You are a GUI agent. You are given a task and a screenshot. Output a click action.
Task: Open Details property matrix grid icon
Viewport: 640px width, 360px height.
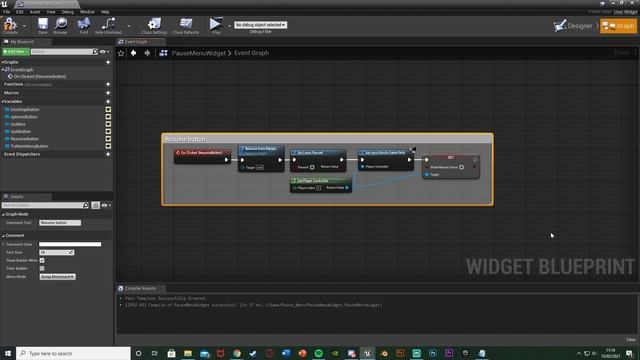pyautogui.click(x=96, y=205)
